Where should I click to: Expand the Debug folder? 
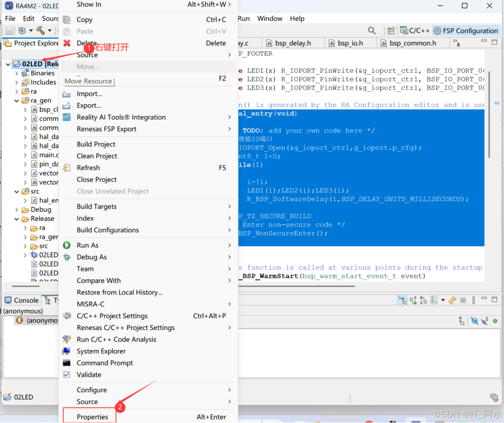(17, 210)
